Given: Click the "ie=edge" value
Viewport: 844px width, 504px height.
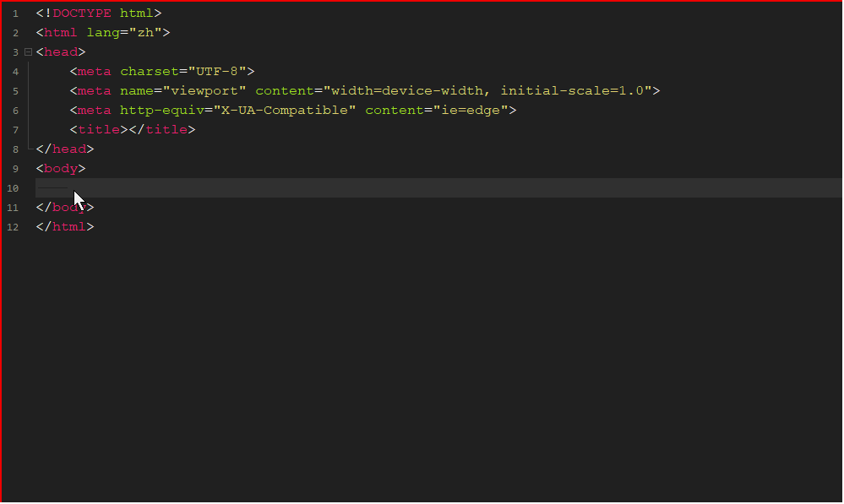Looking at the screenshot, I should pos(471,110).
